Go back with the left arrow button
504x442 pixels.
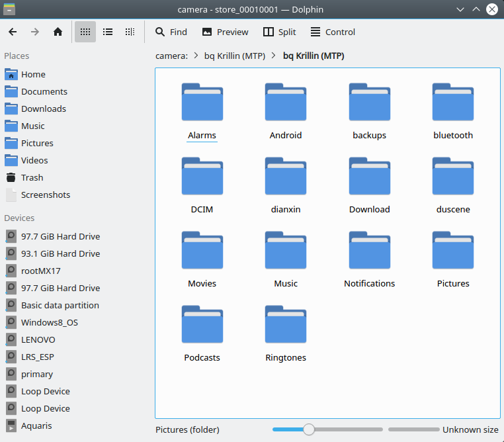[13, 32]
